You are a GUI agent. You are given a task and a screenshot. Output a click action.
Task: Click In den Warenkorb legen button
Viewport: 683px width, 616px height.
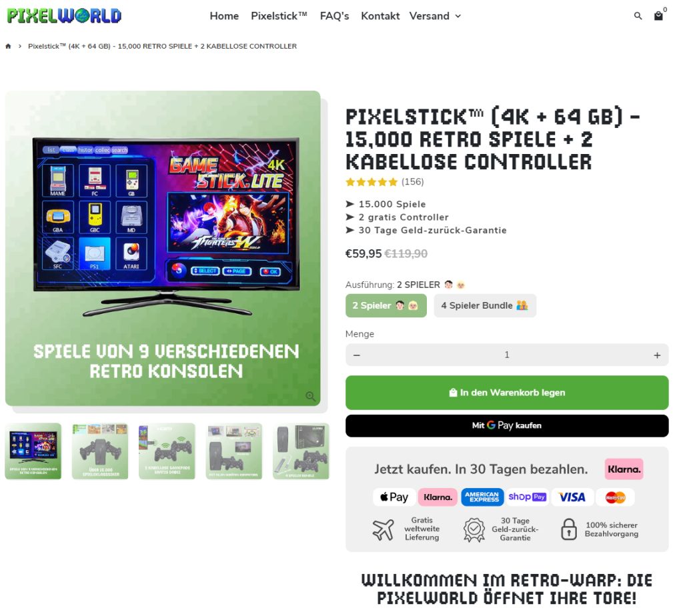(x=507, y=393)
